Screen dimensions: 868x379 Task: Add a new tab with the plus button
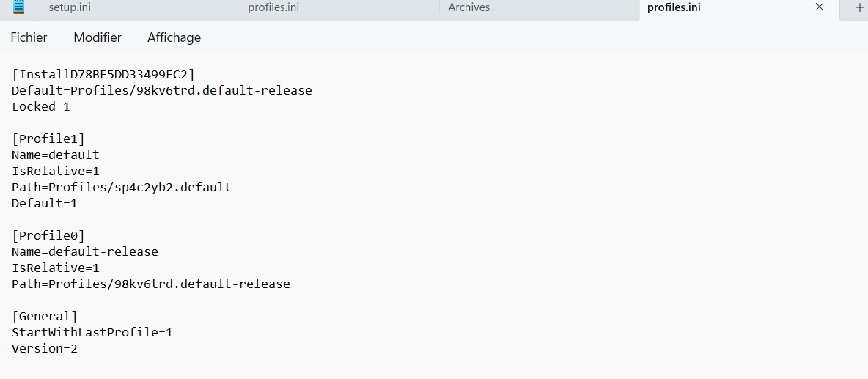(x=859, y=7)
